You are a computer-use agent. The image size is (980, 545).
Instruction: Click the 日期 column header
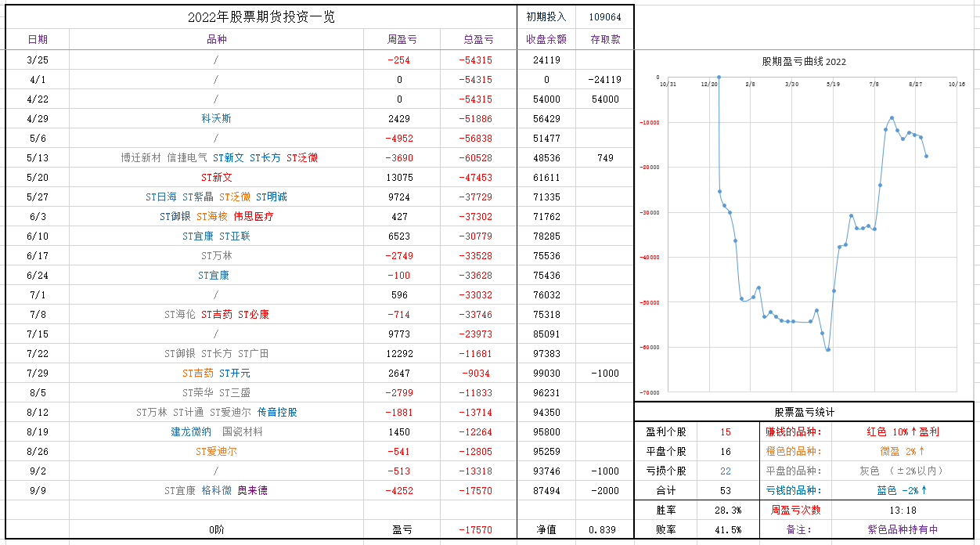click(x=38, y=39)
